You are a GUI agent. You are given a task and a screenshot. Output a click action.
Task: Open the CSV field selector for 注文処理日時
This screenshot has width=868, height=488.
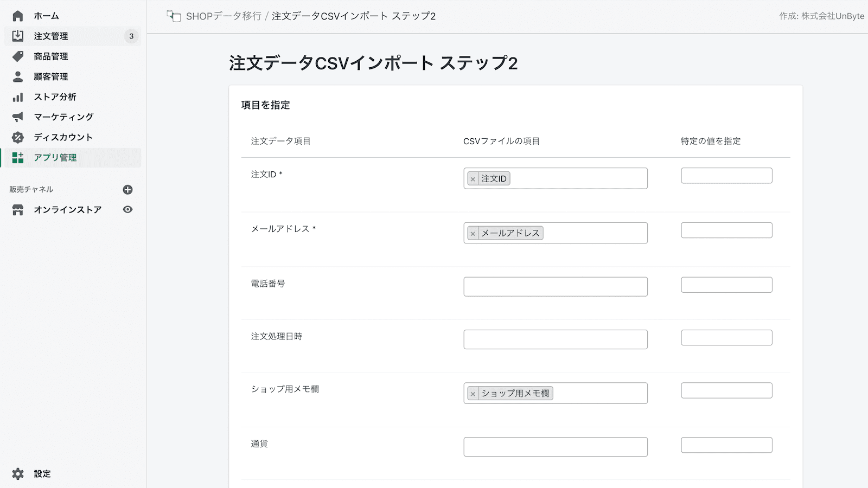[x=554, y=339]
